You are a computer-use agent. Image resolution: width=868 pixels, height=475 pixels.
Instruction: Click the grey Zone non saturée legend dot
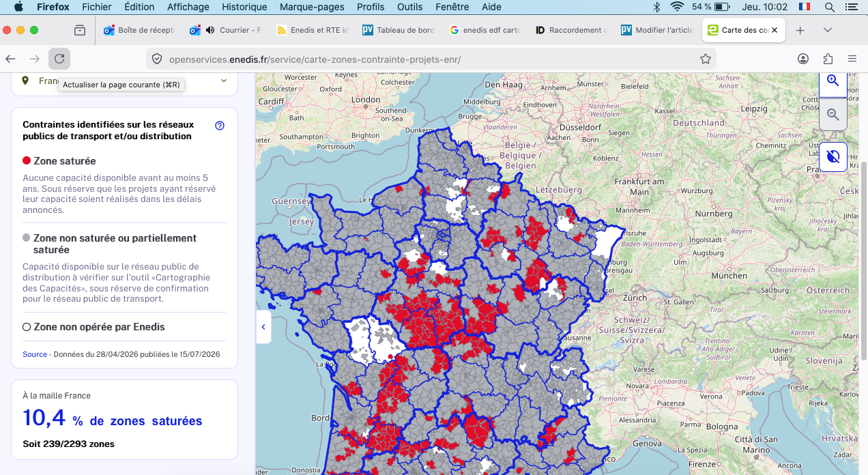coord(27,238)
